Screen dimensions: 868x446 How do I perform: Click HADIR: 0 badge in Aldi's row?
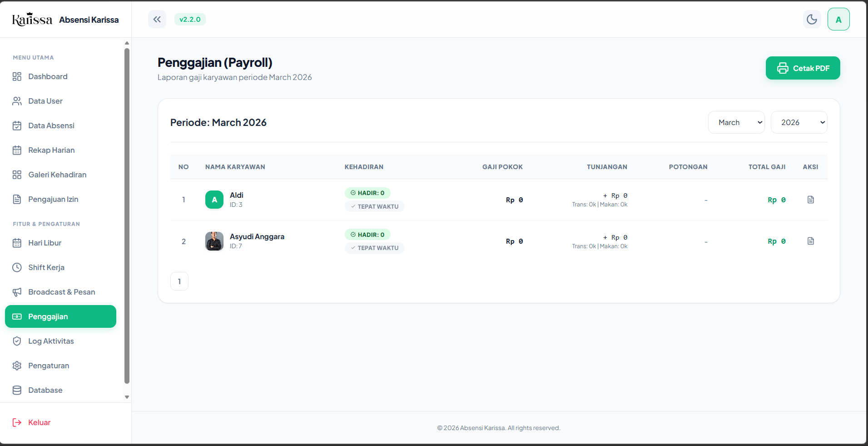click(x=367, y=193)
